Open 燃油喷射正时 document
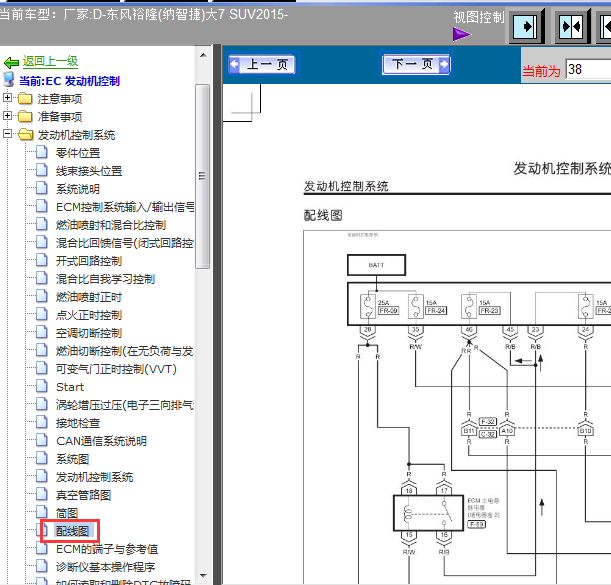This screenshot has width=611, height=585. click(89, 297)
